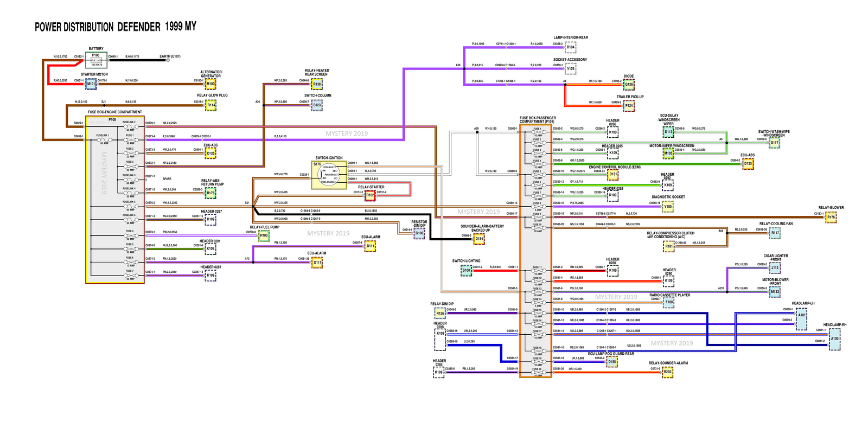The width and height of the screenshot is (868, 428).
Task: Click the M100 alternator/generator component
Action: tap(210, 84)
